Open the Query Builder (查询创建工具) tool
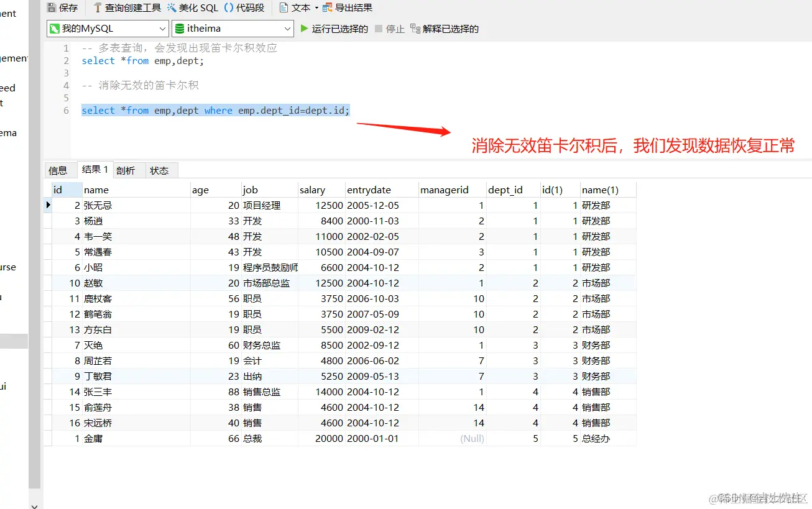Image resolution: width=812 pixels, height=509 pixels. pos(127,8)
